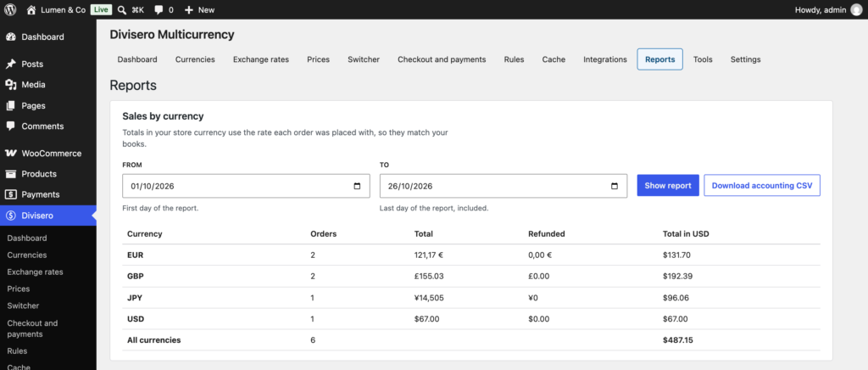Click the Dashboard gauge icon in sidebar
The width and height of the screenshot is (868, 370).
coord(10,37)
